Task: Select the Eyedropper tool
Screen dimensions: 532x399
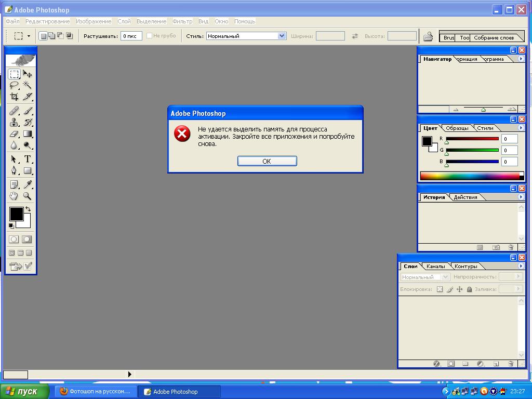Action: [28, 184]
